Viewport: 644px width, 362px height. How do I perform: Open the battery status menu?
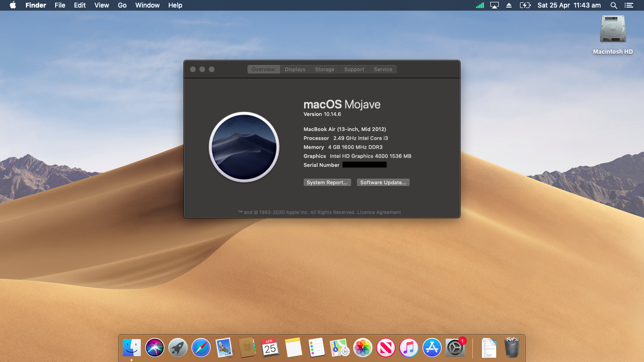[x=525, y=5]
